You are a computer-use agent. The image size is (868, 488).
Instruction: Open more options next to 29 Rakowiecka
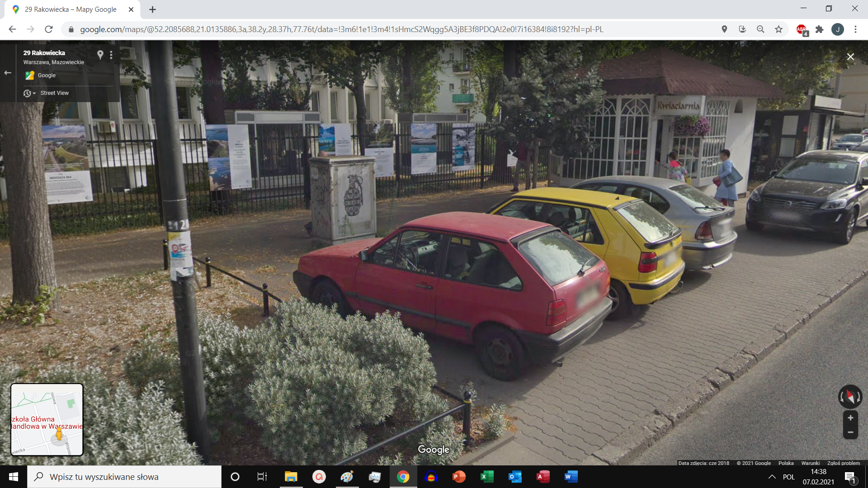pos(111,55)
